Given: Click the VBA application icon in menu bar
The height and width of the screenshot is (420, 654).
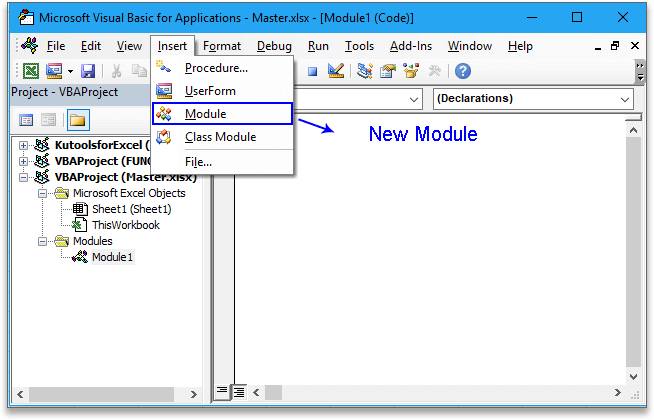Looking at the screenshot, I should (x=30, y=45).
